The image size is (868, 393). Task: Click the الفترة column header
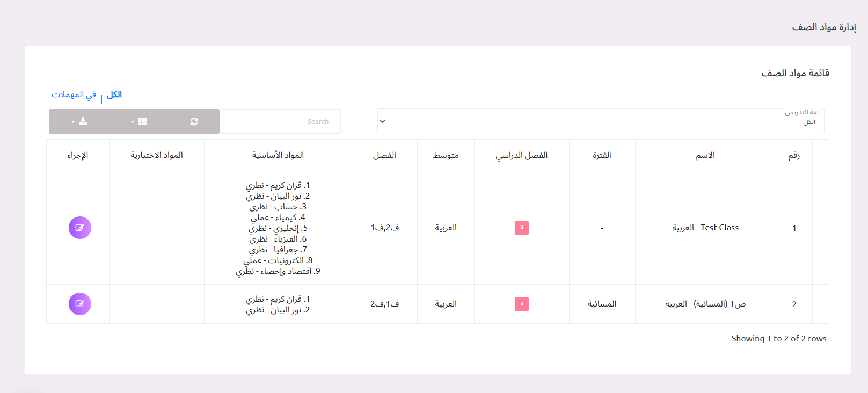[x=602, y=155]
